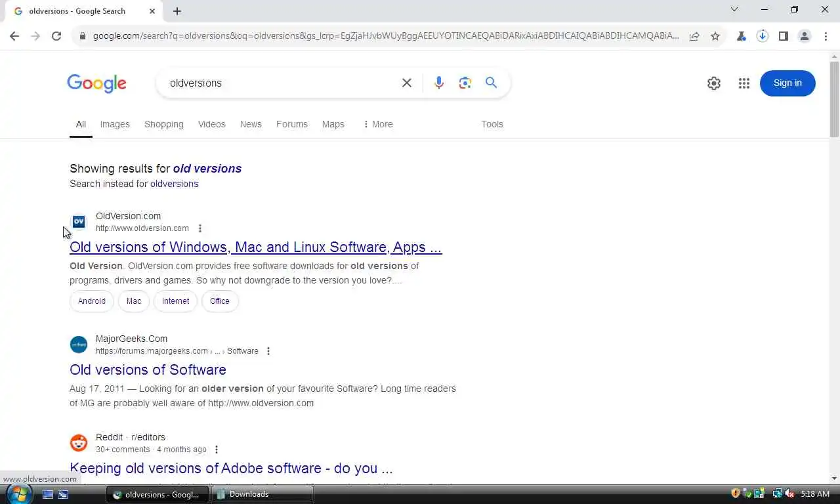
Task: Open the tab search chevron
Action: coord(734,9)
